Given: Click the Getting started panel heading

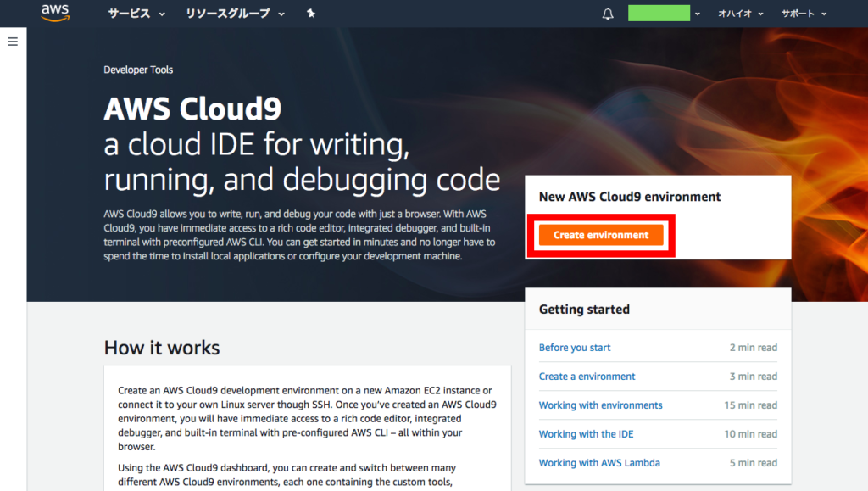Looking at the screenshot, I should pos(584,310).
